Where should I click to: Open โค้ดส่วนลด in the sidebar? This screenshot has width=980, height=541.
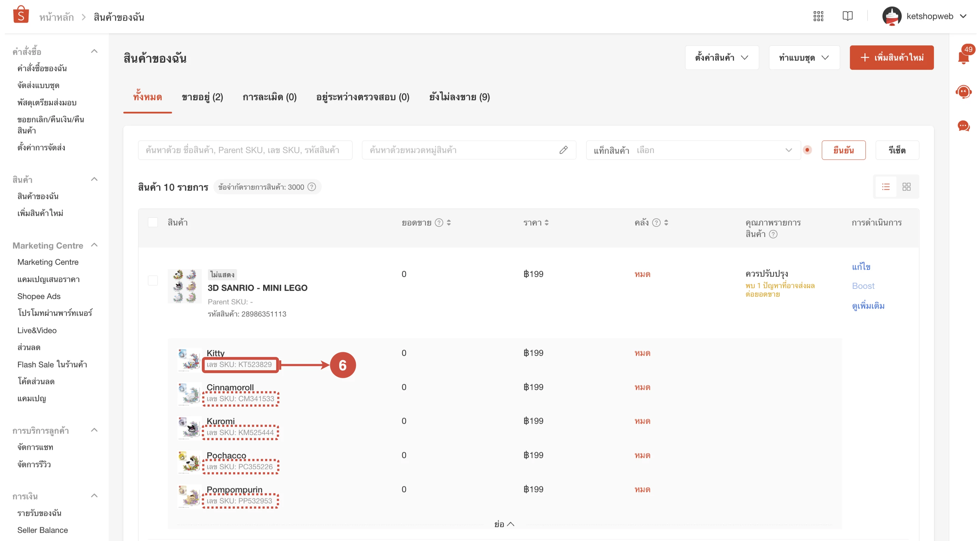(36, 381)
